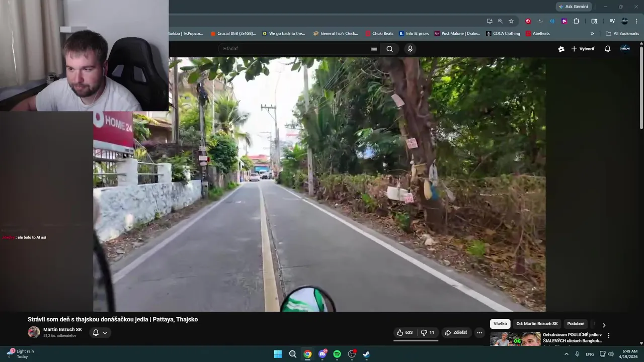644x362 pixels.
Task: Open Steam from the taskbar
Action: 366,354
